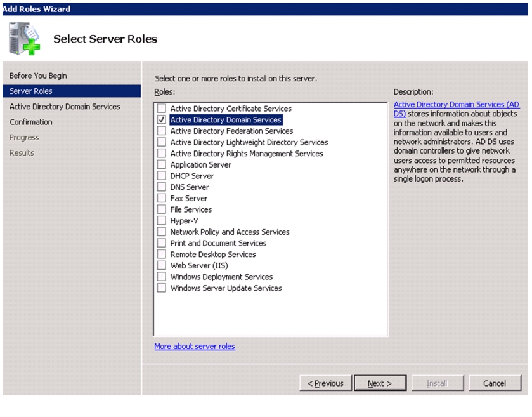
Task: Select the Fax Server role label
Action: [189, 198]
